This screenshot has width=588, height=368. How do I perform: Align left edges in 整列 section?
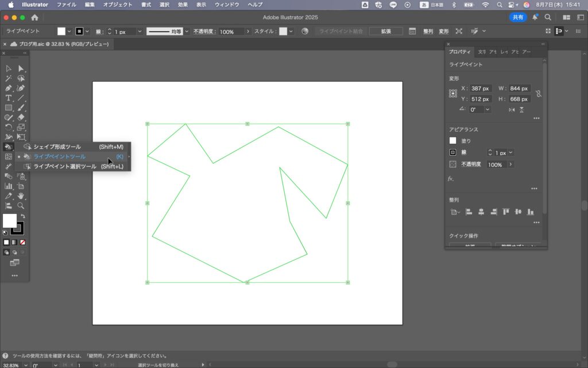469,212
